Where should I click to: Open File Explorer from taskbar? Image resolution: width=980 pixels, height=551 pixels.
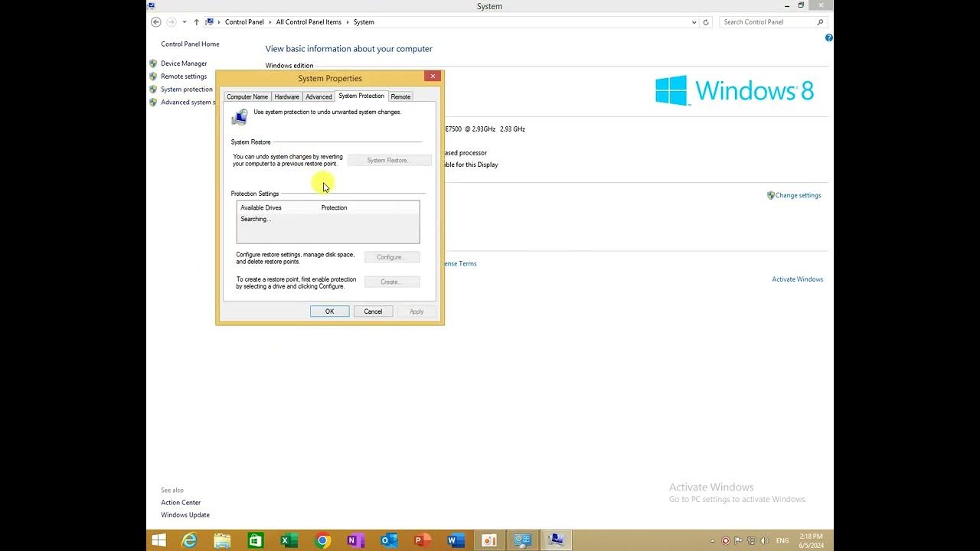222,540
